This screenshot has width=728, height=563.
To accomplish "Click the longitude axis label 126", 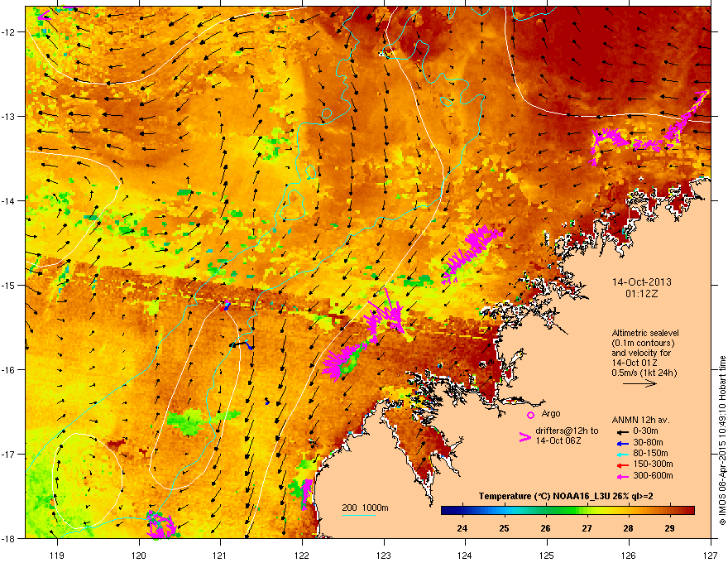I will (629, 555).
